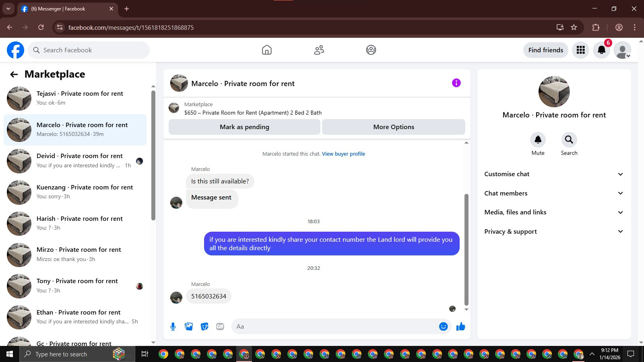
Task: Click Marcelo's avatar beside the phone number
Action: [x=176, y=298]
